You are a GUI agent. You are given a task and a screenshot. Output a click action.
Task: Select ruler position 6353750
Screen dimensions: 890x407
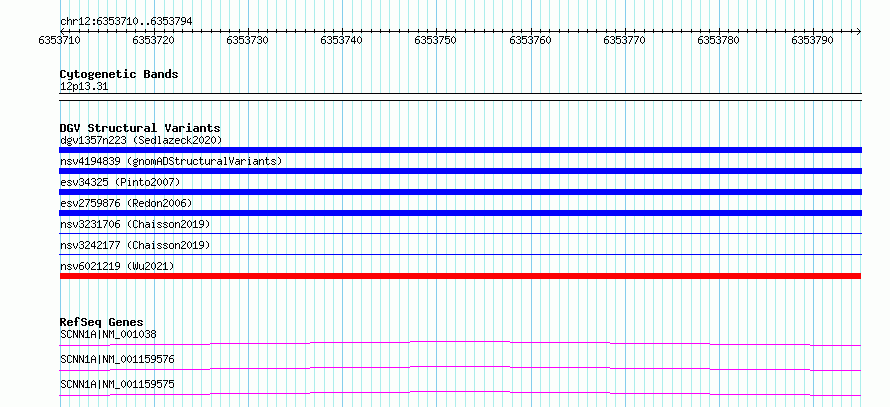(x=435, y=40)
